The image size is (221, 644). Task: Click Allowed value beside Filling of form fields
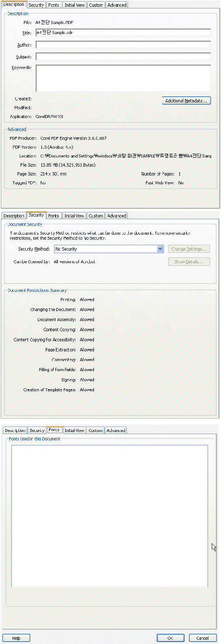[x=87, y=370]
